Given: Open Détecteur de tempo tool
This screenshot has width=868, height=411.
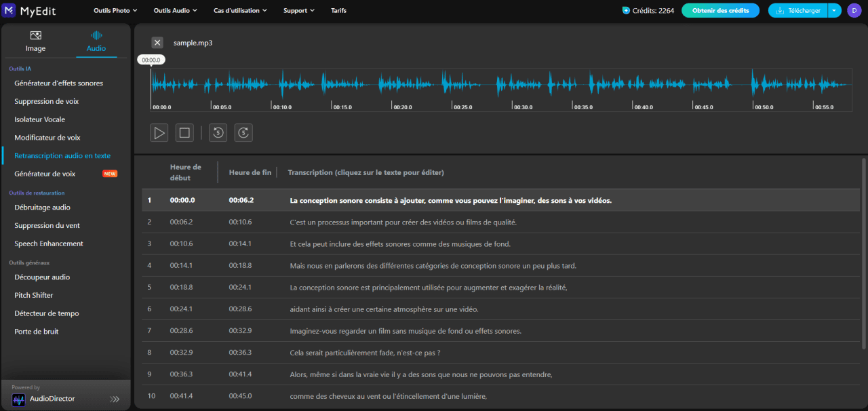Looking at the screenshot, I should tap(47, 313).
